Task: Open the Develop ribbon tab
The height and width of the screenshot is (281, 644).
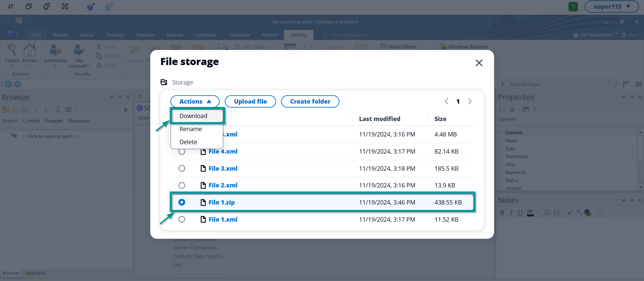Action: 115,35
